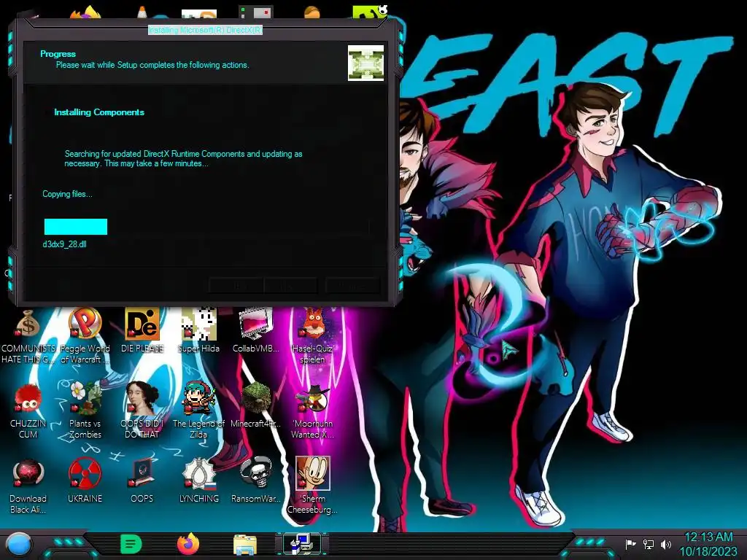Click the network tray icon
The image size is (747, 560).
click(x=649, y=544)
